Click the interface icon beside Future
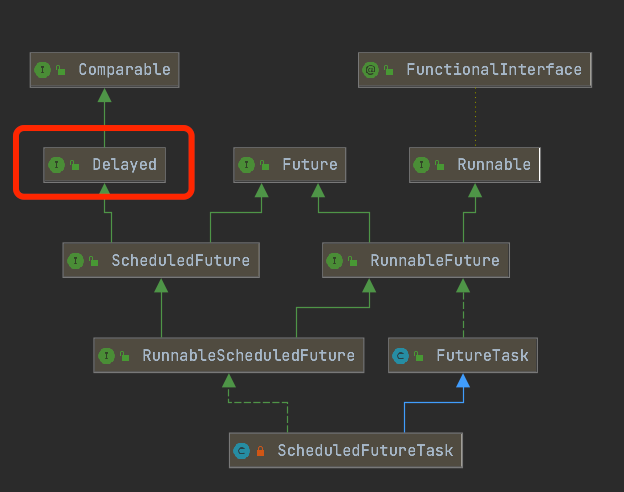Viewport: 624px width, 492px height. tap(246, 164)
